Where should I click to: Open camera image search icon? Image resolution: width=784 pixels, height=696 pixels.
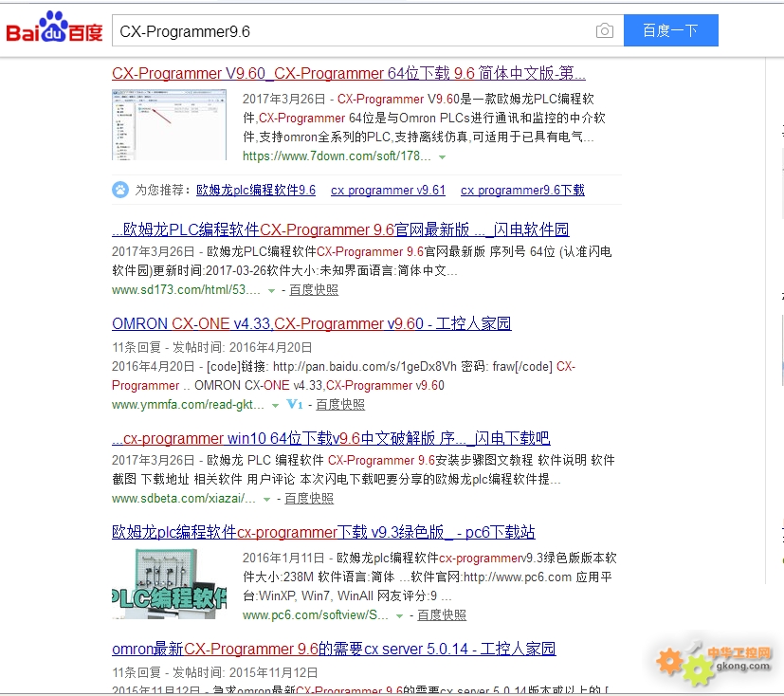pos(605,31)
